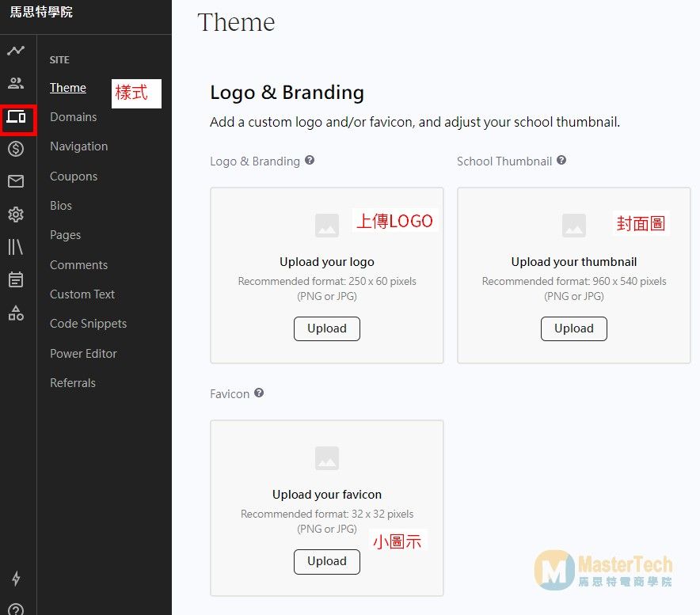Open the help question mark icon at bottom-left

point(16,609)
